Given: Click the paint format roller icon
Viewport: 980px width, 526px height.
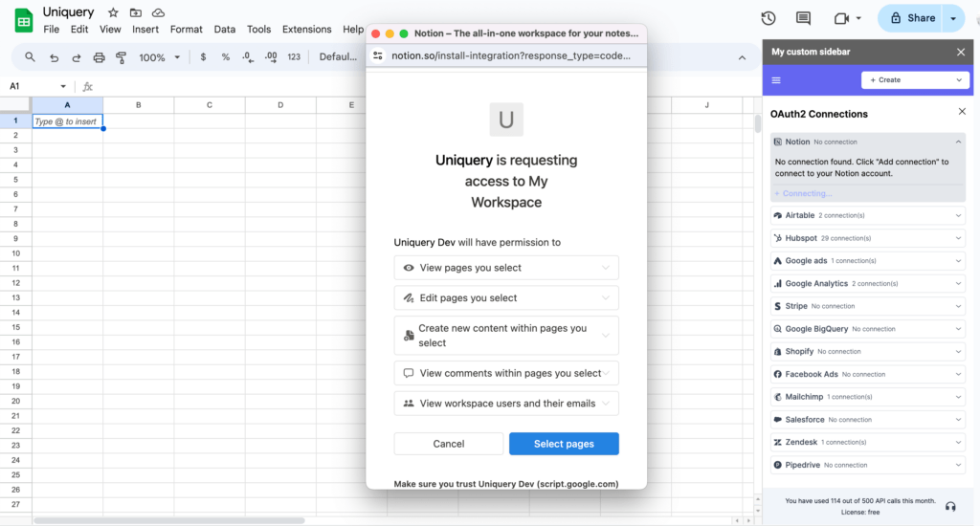Looking at the screenshot, I should pyautogui.click(x=122, y=57).
